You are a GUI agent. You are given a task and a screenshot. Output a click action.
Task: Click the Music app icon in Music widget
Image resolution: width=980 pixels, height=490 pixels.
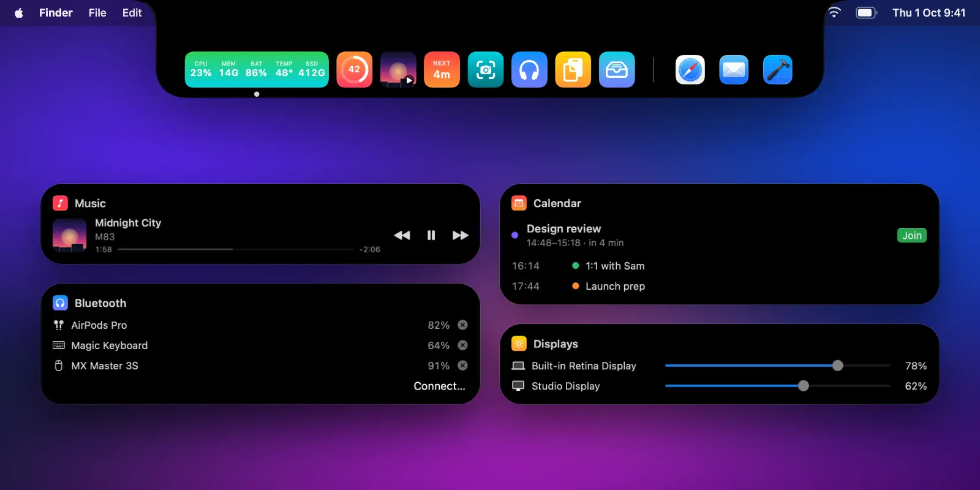[x=60, y=203]
